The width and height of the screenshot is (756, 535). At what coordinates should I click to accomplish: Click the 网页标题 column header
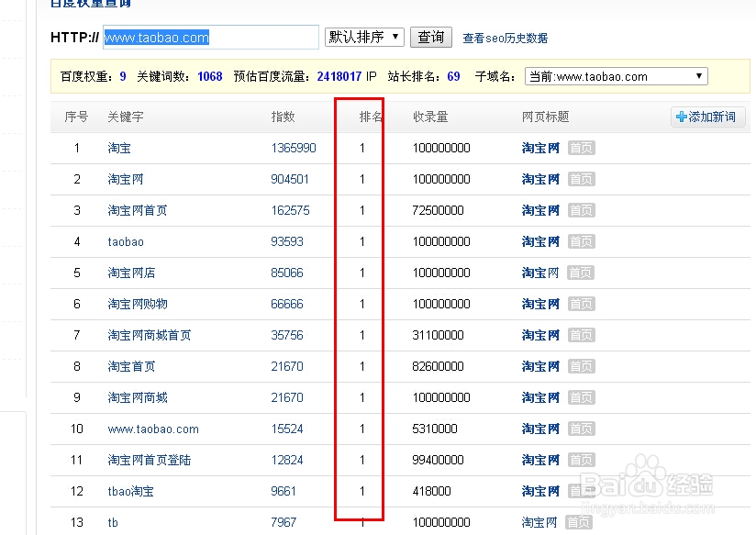[545, 117]
